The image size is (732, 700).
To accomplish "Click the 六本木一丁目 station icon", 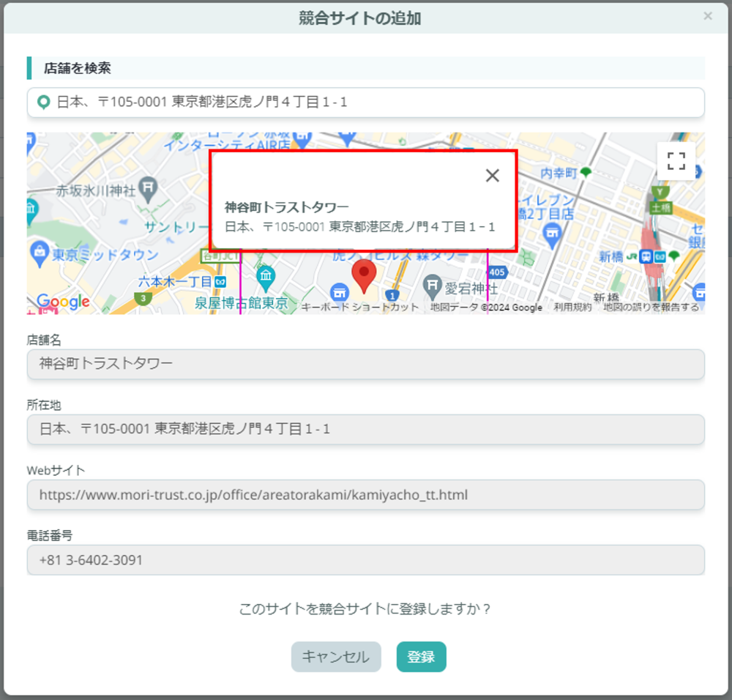I will (x=220, y=282).
